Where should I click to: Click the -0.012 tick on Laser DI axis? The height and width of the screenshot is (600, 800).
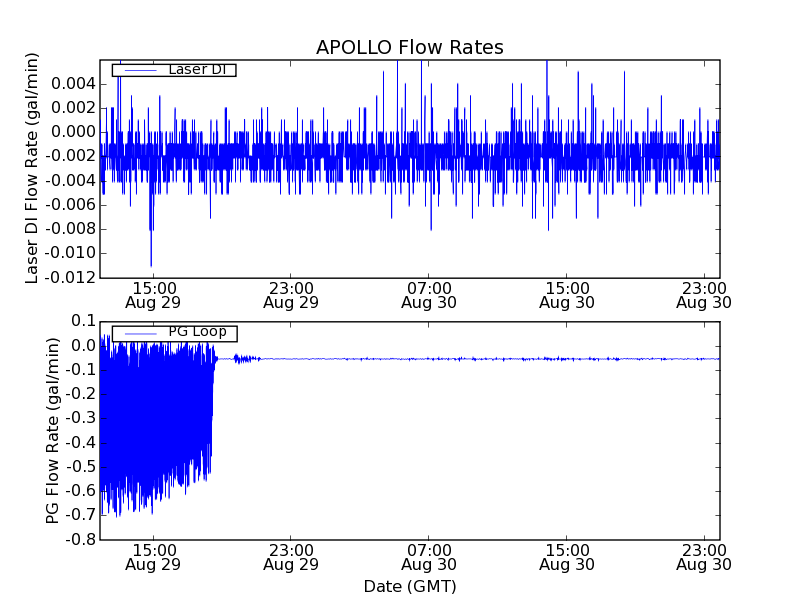pos(70,277)
